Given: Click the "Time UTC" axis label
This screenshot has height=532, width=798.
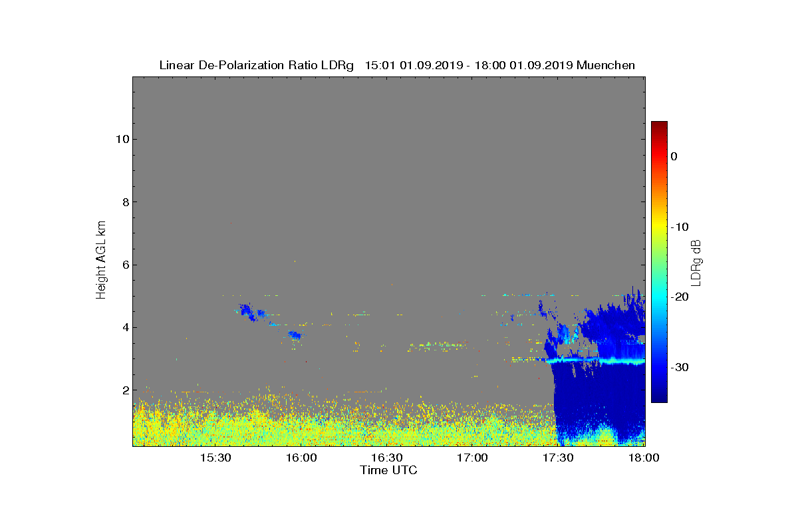Looking at the screenshot, I should point(388,470).
